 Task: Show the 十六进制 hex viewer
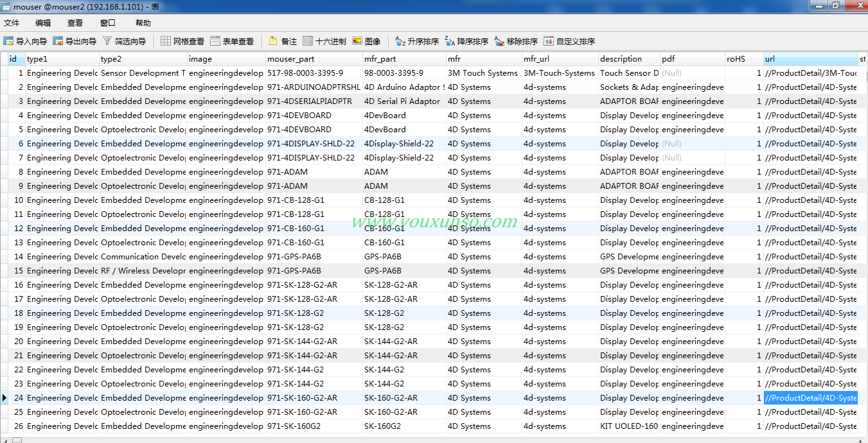coord(324,41)
